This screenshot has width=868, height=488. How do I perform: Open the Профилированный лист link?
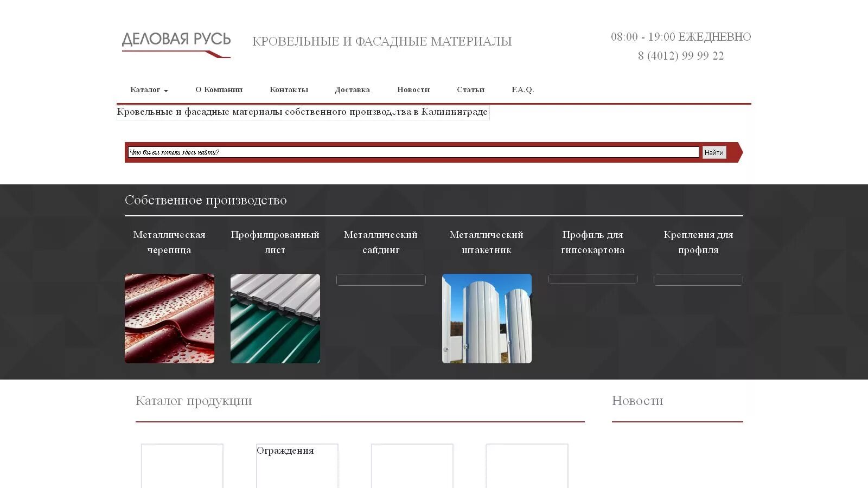pos(275,242)
